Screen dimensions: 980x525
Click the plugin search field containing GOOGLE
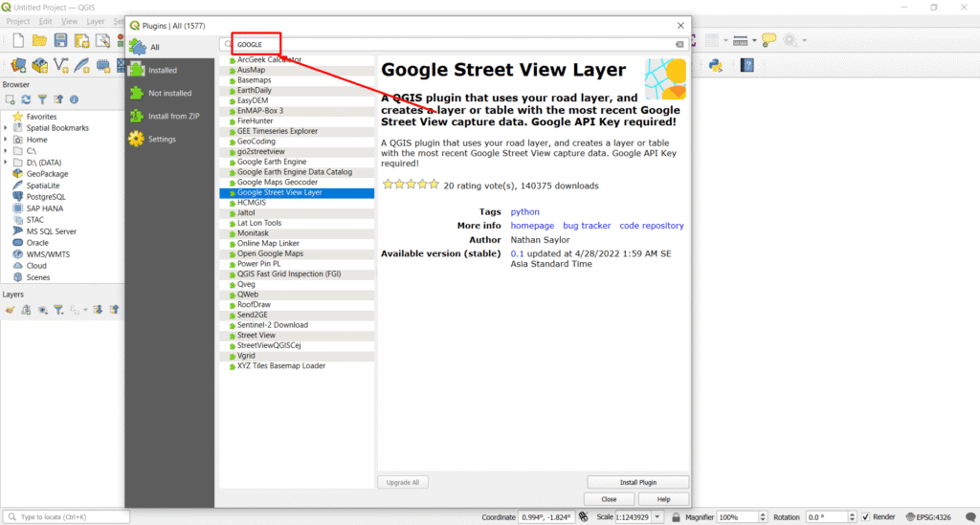click(455, 44)
